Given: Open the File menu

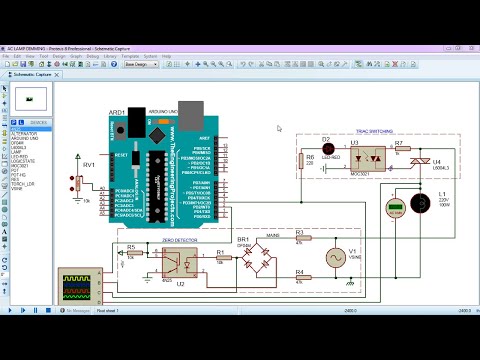Looking at the screenshot, I should click(6, 56).
